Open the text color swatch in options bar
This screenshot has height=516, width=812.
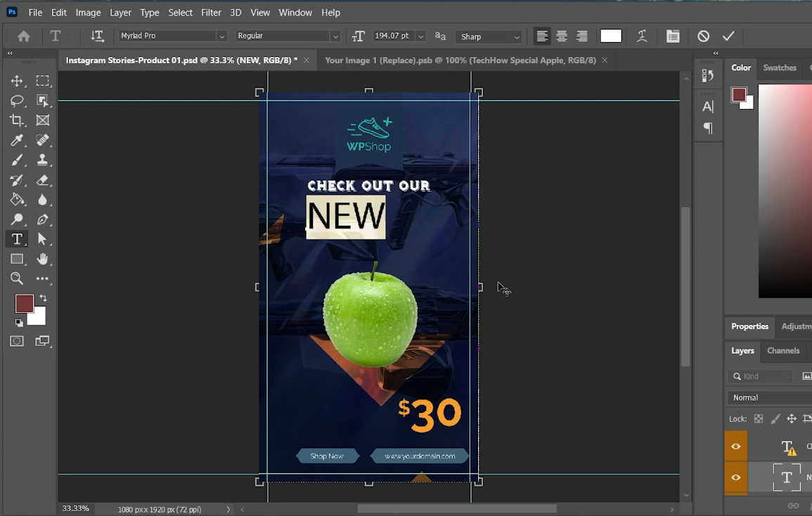coord(610,36)
